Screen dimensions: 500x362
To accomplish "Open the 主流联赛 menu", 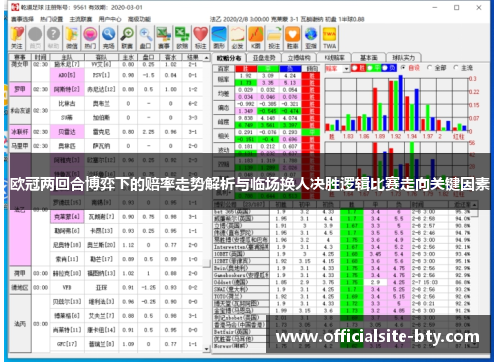I will [x=81, y=19].
